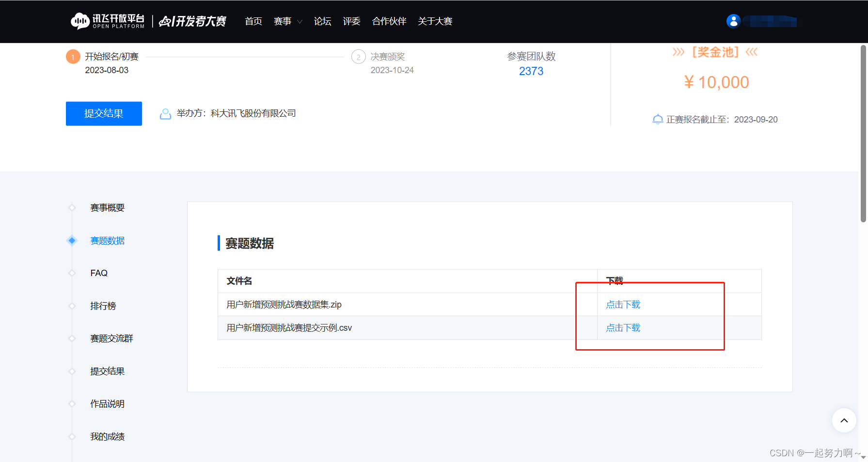The width and height of the screenshot is (868, 462).
Task: Click the prize amount ¥10,000
Action: (x=716, y=82)
